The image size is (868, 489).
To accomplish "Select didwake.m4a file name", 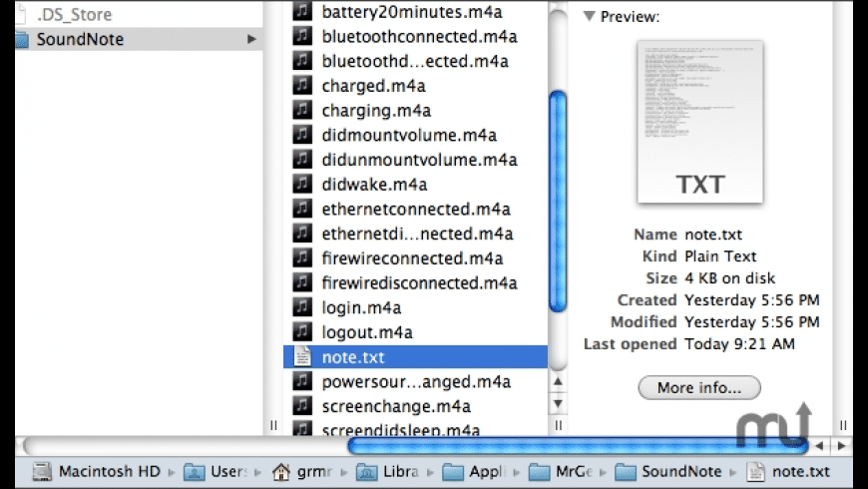I will coord(375,185).
